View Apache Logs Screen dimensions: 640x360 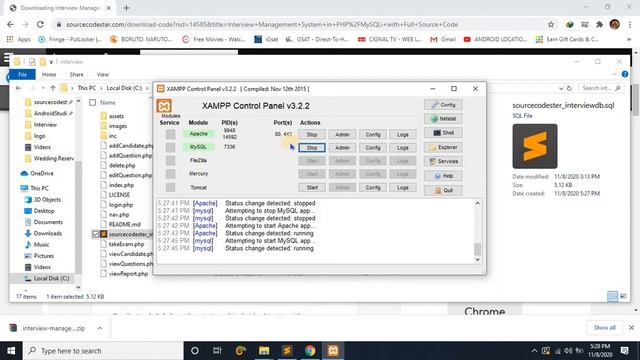pos(402,134)
